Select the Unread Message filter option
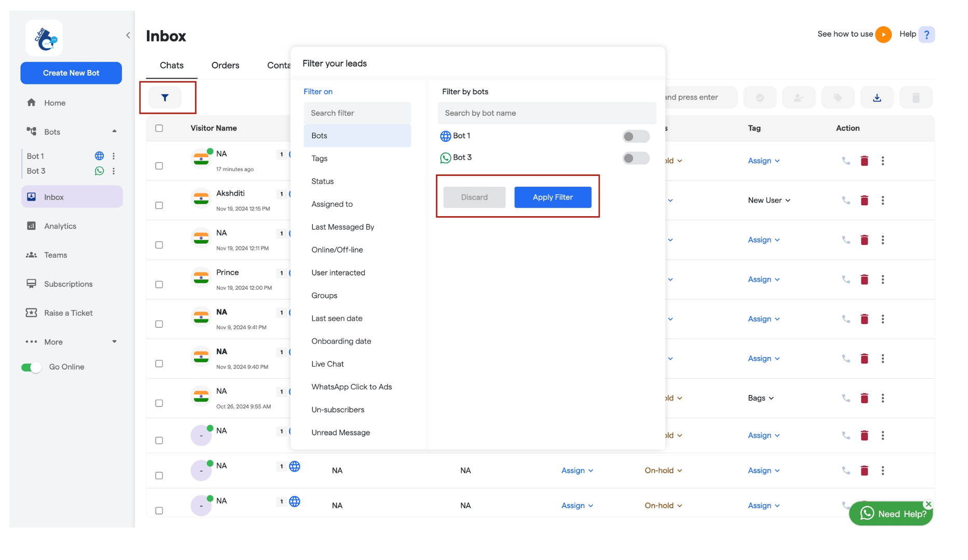 [x=357, y=433]
